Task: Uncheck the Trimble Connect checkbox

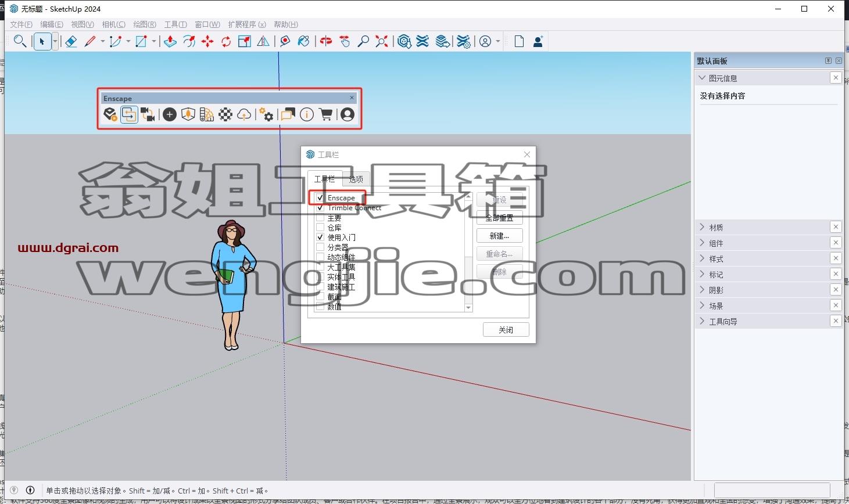Action: coord(320,208)
